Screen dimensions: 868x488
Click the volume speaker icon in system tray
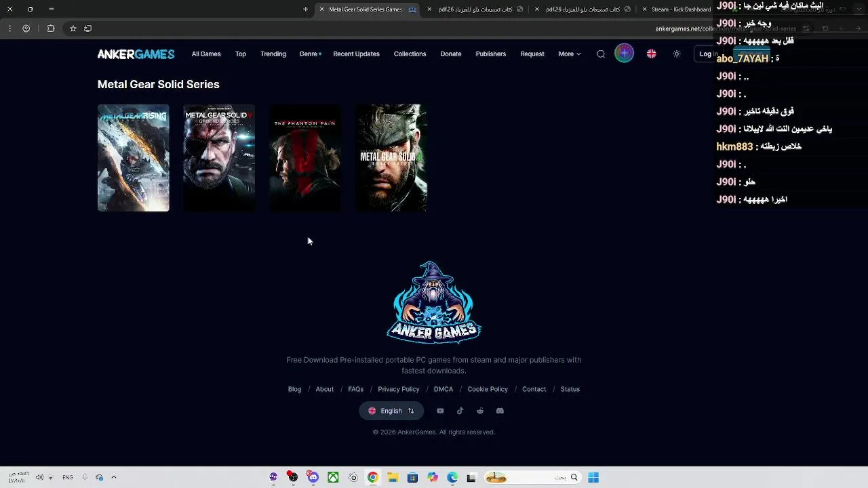point(39,478)
